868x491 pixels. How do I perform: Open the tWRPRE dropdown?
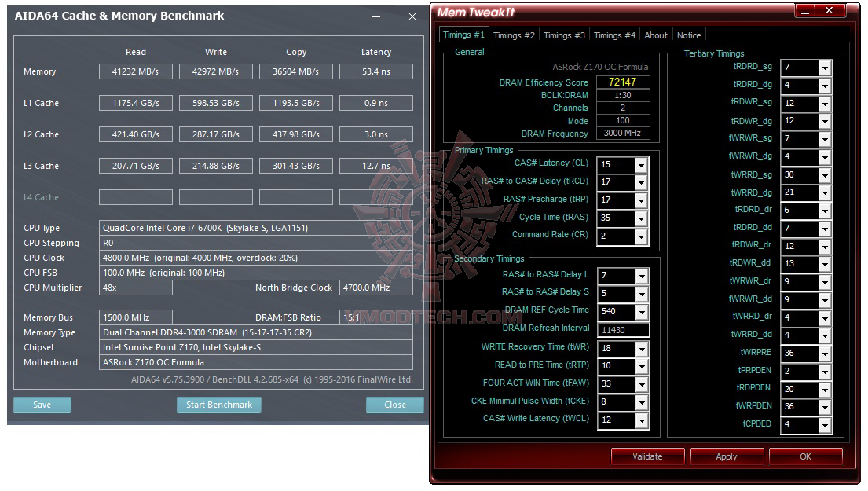tap(825, 354)
